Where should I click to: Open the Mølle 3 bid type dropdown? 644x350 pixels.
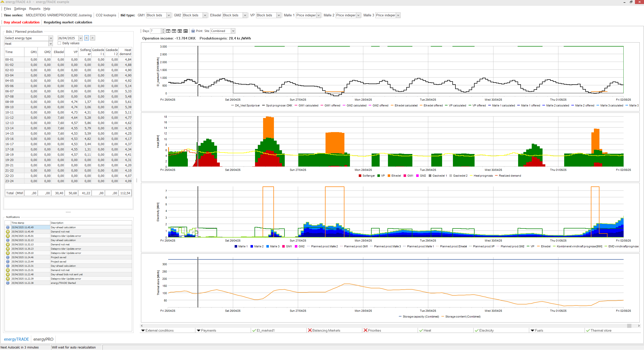pyautogui.click(x=398, y=15)
